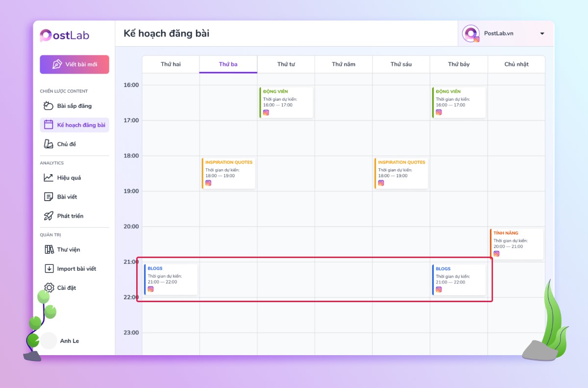Open Import bài viết menu item

pos(74,268)
